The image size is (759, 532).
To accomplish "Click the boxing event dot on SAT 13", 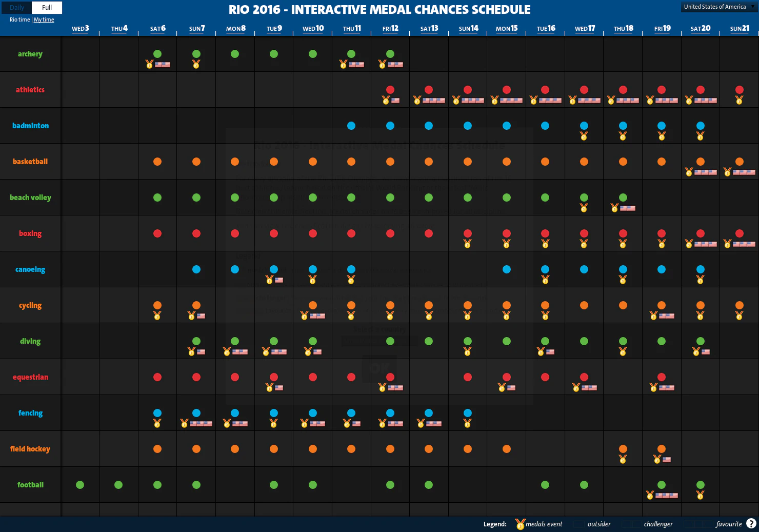I will click(429, 233).
